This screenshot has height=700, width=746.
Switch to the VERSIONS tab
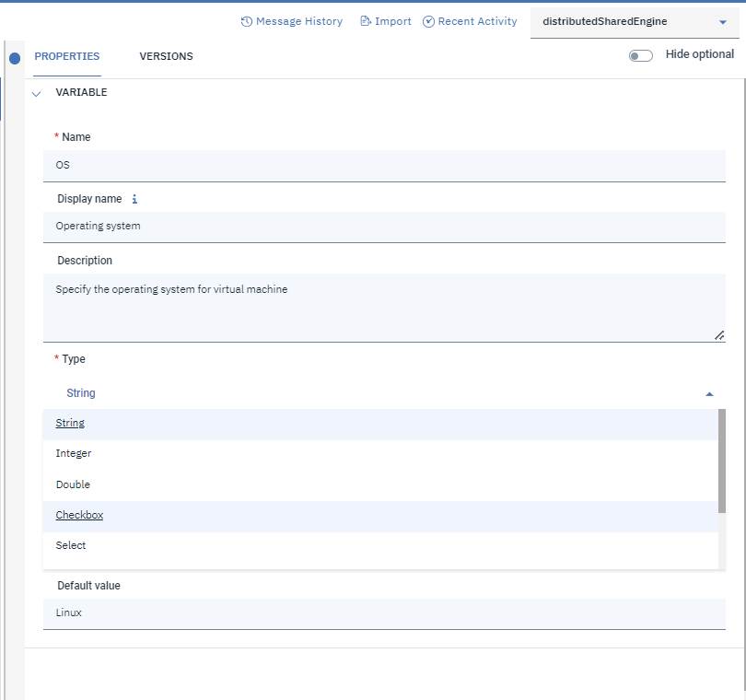pos(166,56)
